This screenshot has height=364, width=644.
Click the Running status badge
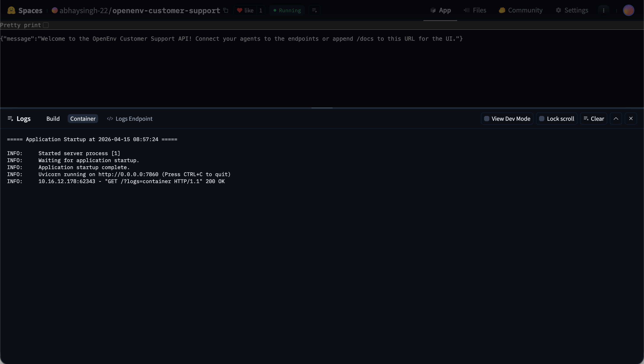click(x=287, y=10)
